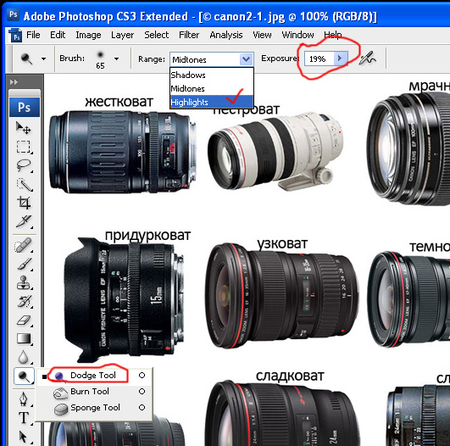Select the Blur tool

click(x=24, y=357)
